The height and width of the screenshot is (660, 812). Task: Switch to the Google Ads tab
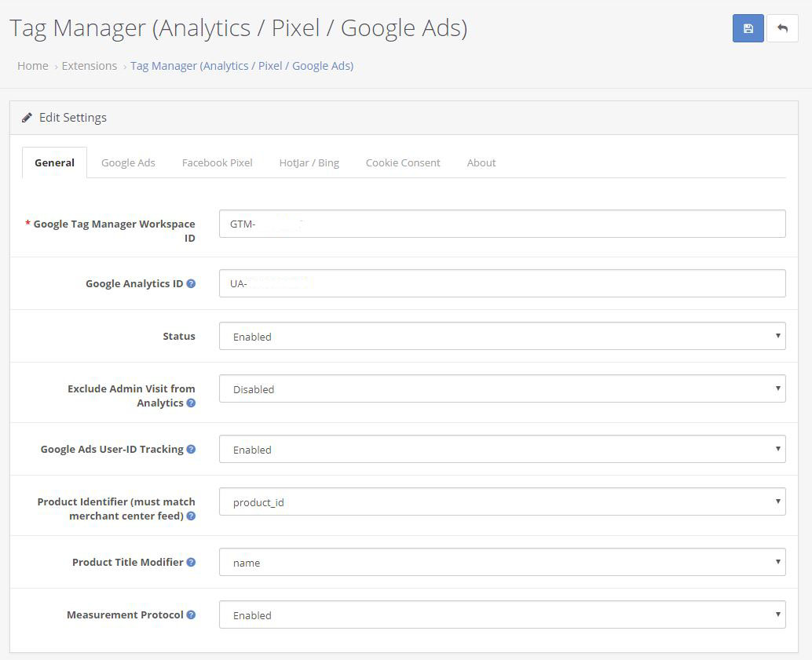click(x=128, y=162)
